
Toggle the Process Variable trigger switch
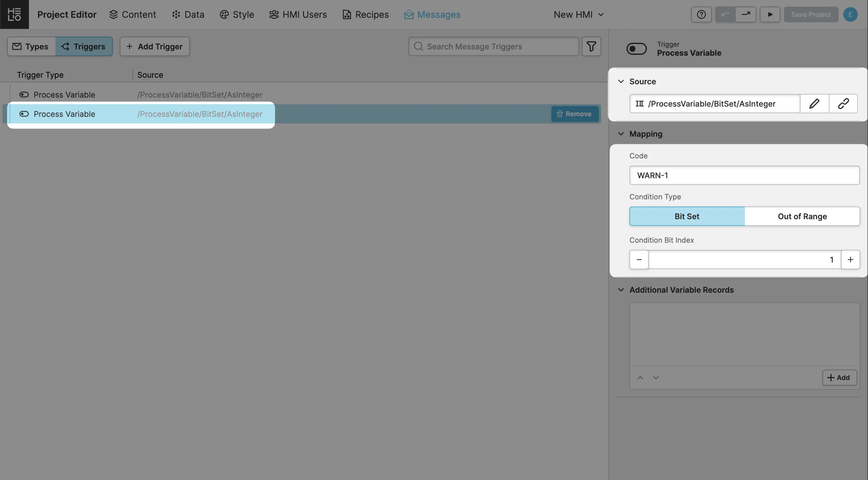coord(636,49)
